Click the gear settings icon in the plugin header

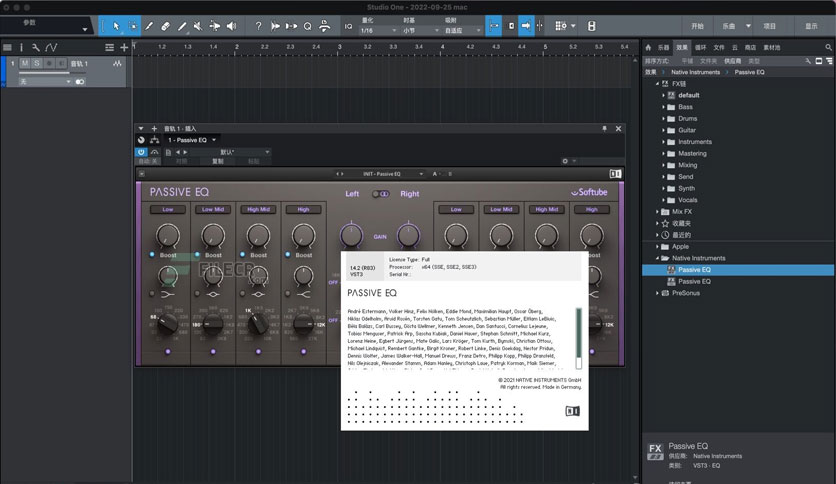click(x=565, y=161)
